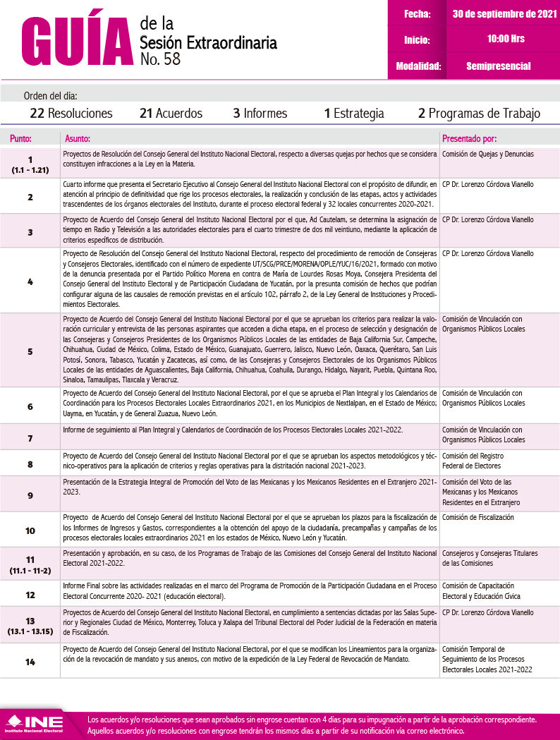
Task: Click Comisión de Quejas y Denuncias presenter
Action: pos(487,154)
